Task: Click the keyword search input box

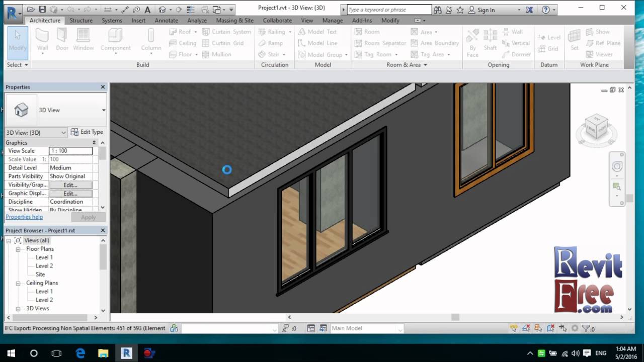Action: tap(389, 10)
